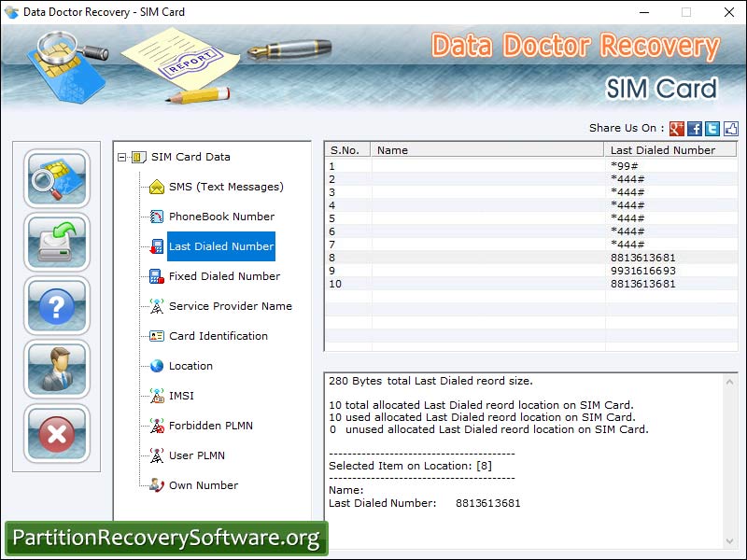
Task: Click the Card Identification ID card icon
Action: coord(157,336)
